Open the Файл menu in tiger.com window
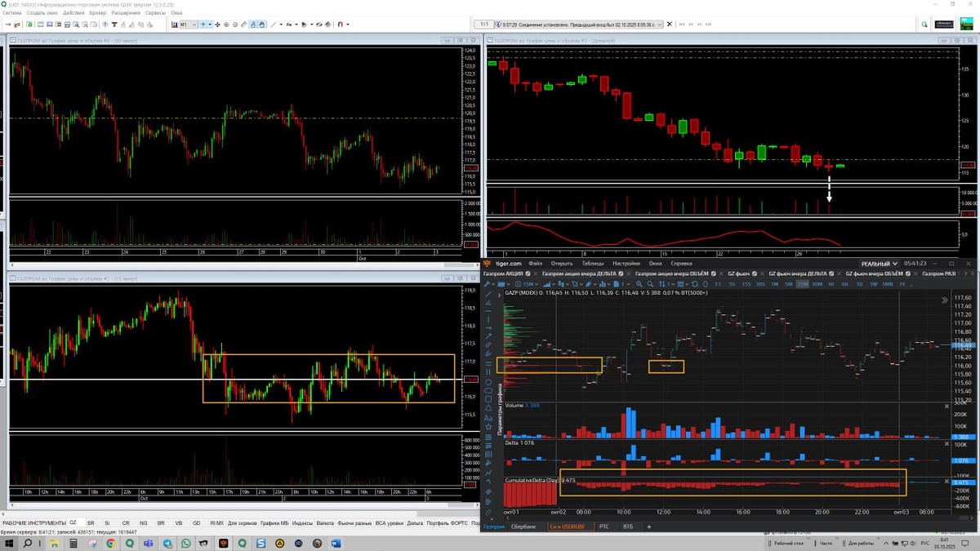Viewport: 980px width, 551px height. (x=536, y=264)
